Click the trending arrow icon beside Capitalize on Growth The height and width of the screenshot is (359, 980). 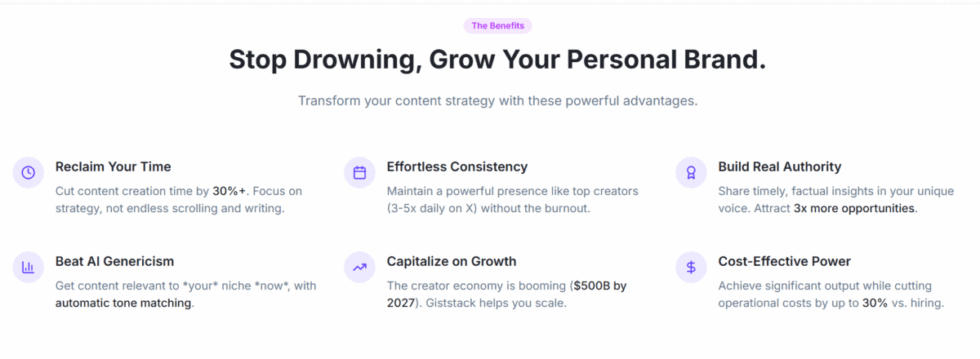click(359, 267)
